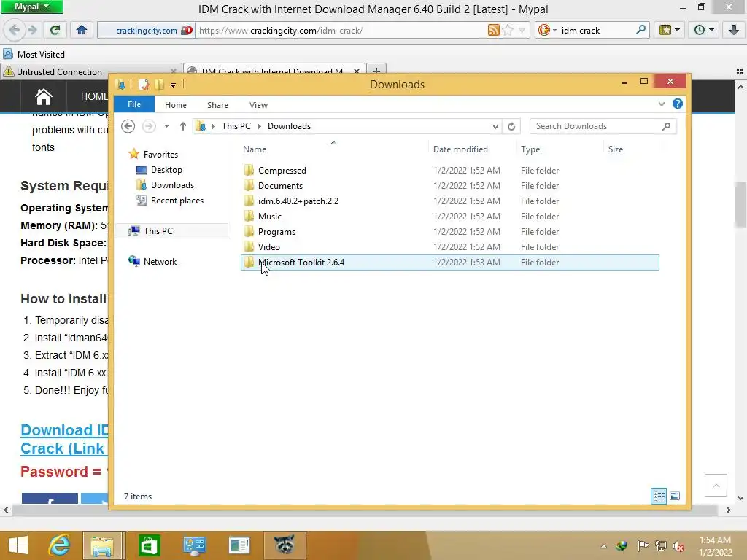
Task: Click the Mypal URL address field
Action: [341, 30]
